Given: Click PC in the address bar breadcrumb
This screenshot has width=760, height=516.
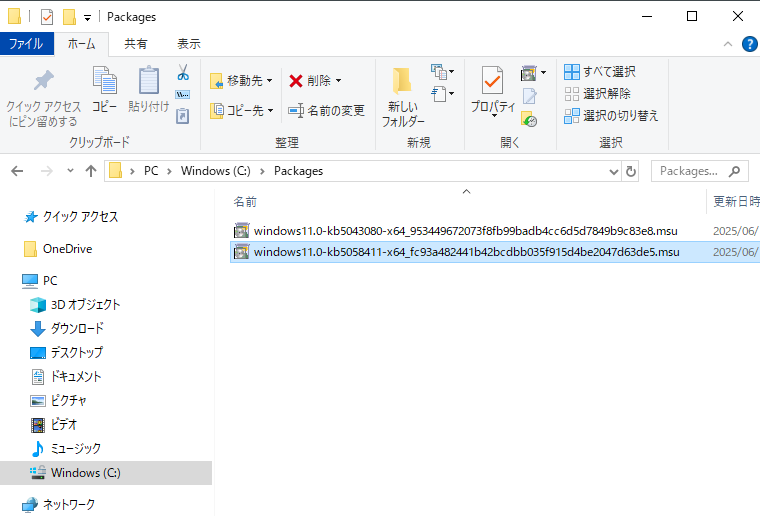Looking at the screenshot, I should point(151,171).
